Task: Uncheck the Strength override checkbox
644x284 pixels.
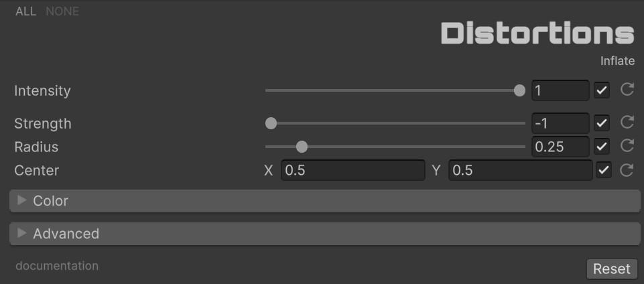Action: click(x=602, y=123)
